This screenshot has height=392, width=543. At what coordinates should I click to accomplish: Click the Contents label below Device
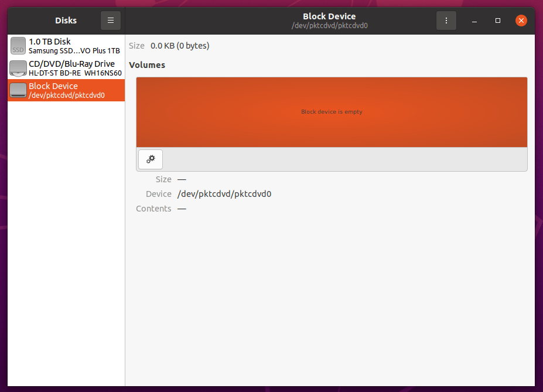tap(153, 209)
